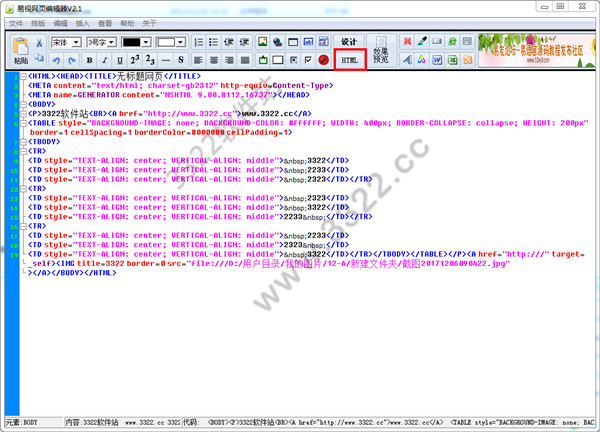600x432 pixels.
Task: Open the 文件 menu
Action: pos(16,24)
